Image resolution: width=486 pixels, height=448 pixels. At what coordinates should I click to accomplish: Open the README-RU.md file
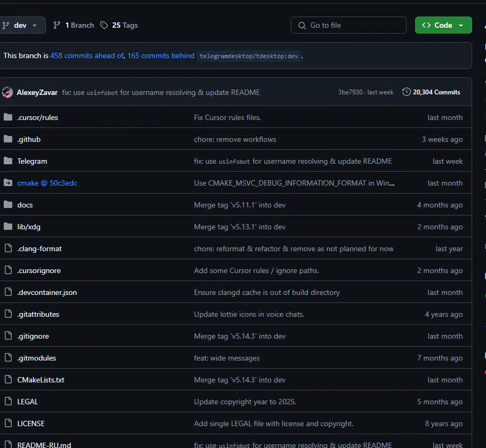tap(44, 445)
